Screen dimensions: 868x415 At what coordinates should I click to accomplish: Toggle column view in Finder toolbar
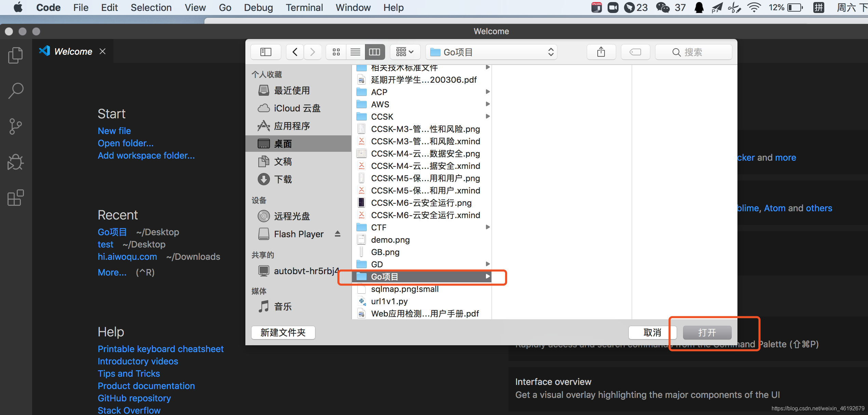(x=375, y=52)
